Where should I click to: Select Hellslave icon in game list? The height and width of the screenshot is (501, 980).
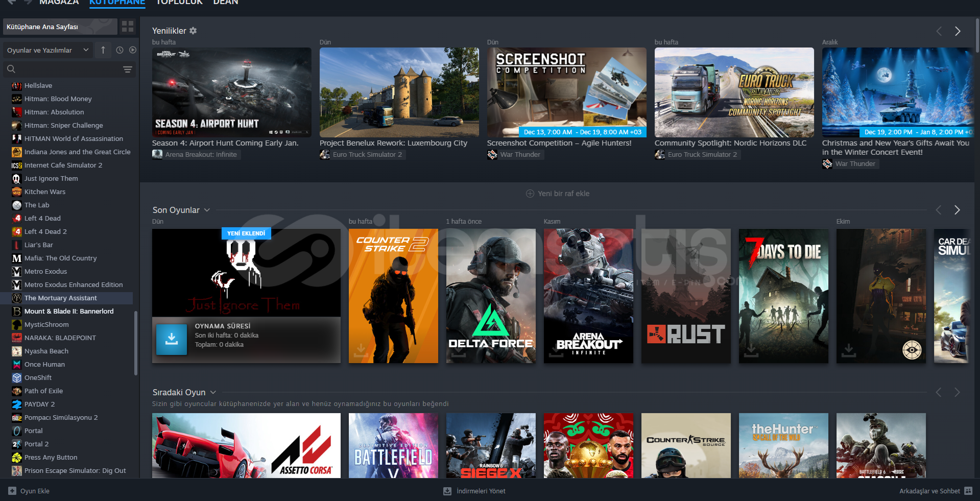click(x=17, y=86)
